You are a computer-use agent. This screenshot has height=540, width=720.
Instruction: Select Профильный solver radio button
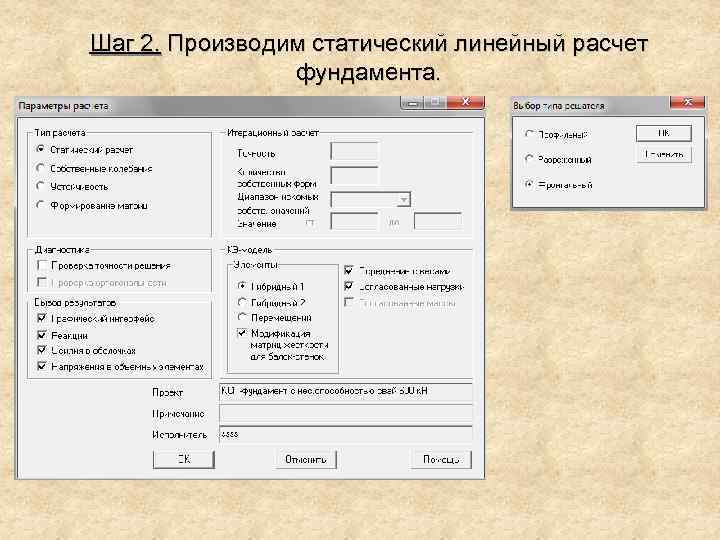[529, 134]
